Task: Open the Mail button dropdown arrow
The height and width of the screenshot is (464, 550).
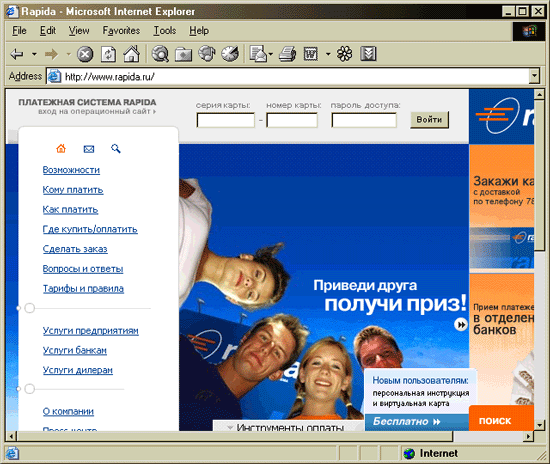Action: click(x=270, y=54)
